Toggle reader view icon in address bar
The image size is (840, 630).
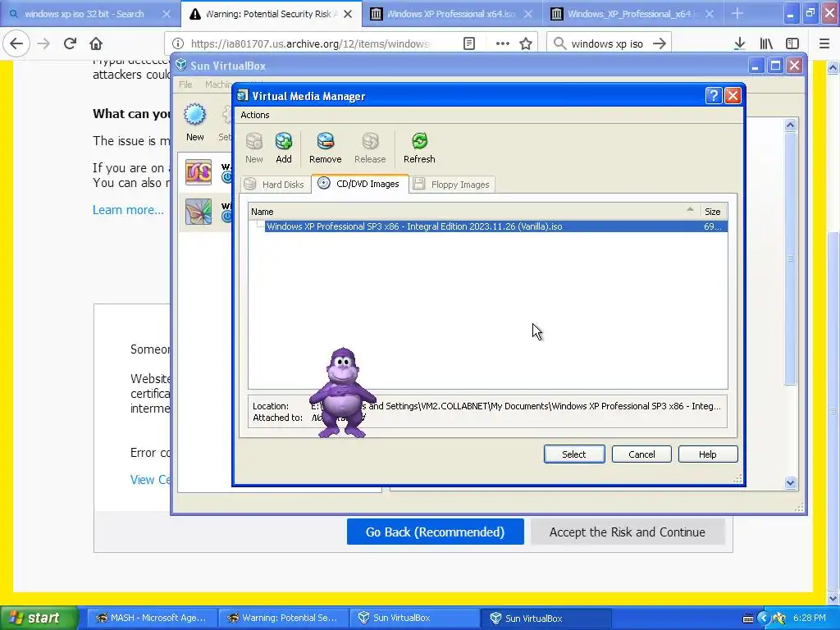click(x=468, y=43)
